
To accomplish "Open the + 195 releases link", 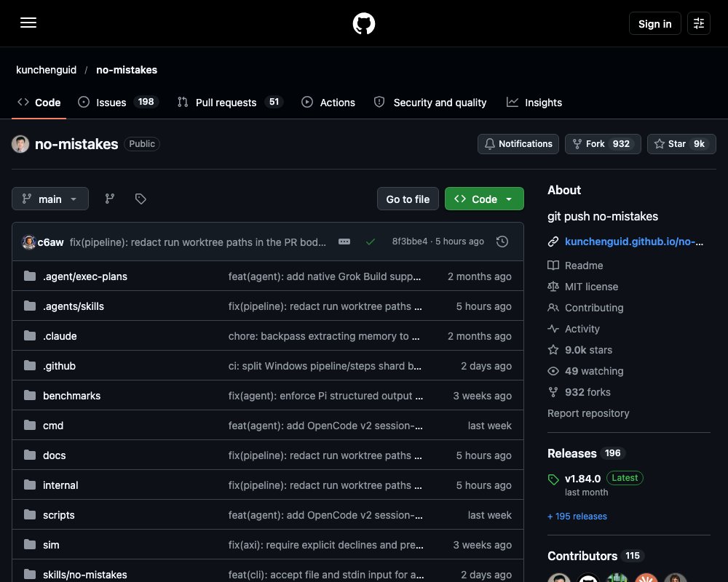I will pos(577,516).
